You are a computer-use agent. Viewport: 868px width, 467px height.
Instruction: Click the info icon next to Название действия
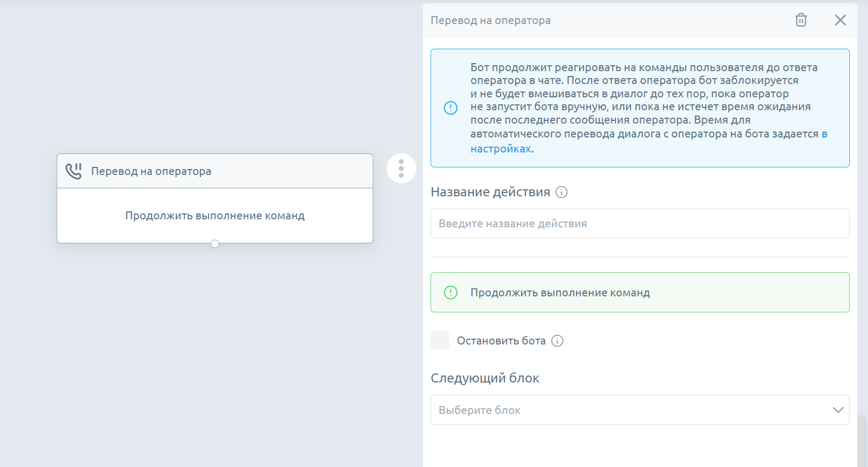[562, 192]
